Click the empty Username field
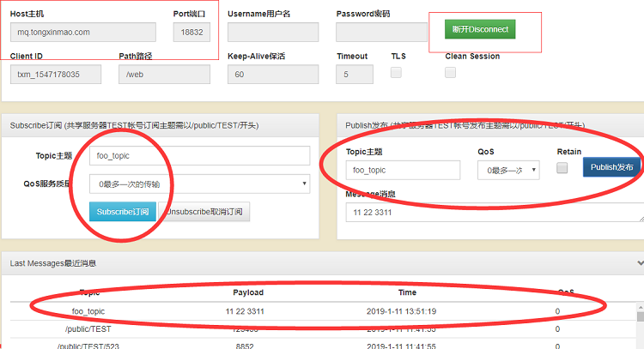Screen dimensions: 644x349 coord(273,32)
